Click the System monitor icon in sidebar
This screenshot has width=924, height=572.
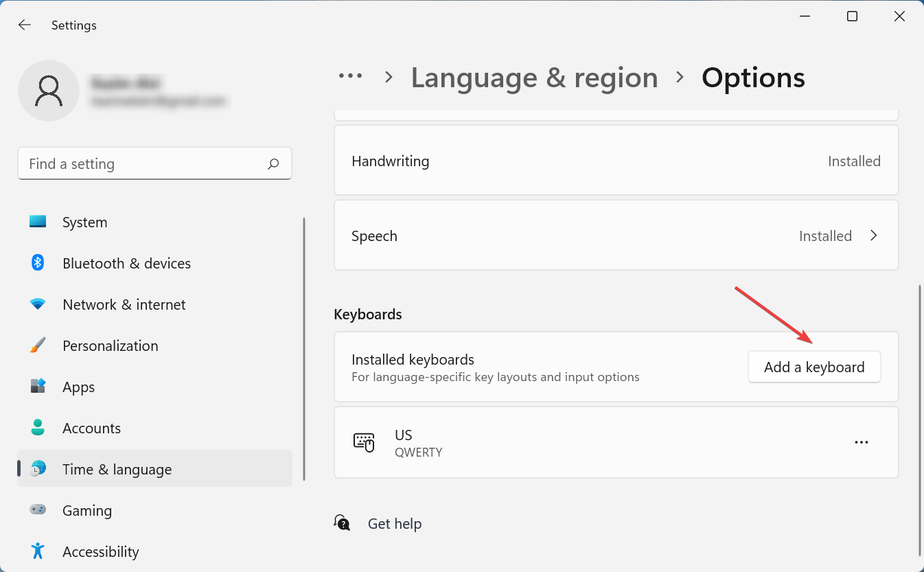pyautogui.click(x=38, y=222)
